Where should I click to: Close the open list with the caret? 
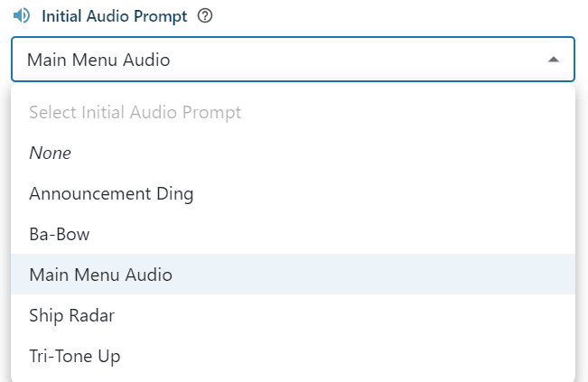click(554, 60)
